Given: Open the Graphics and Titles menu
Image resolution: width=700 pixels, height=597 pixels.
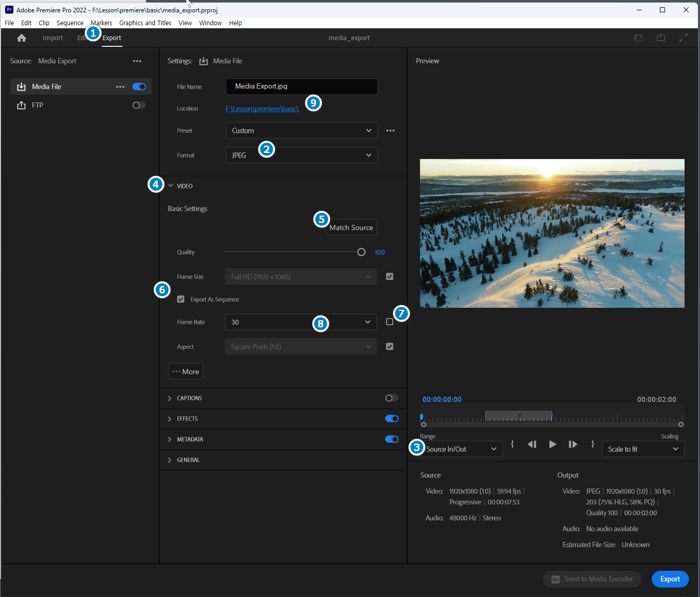Looking at the screenshot, I should [x=145, y=23].
